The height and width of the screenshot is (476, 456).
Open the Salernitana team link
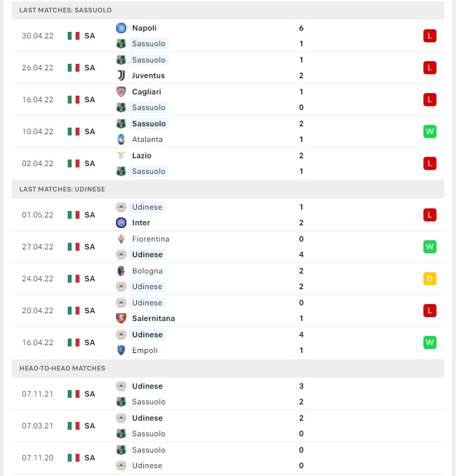pyautogui.click(x=153, y=318)
